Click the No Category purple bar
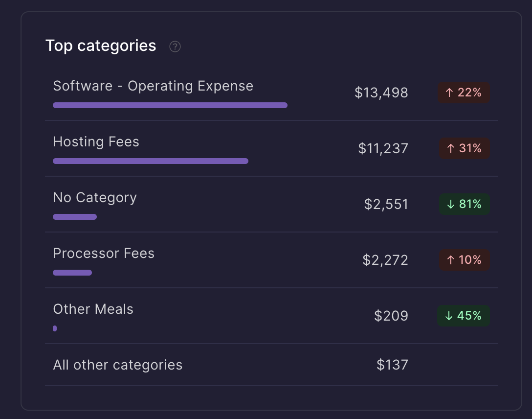Viewport: 532px width, 419px height. tap(74, 217)
